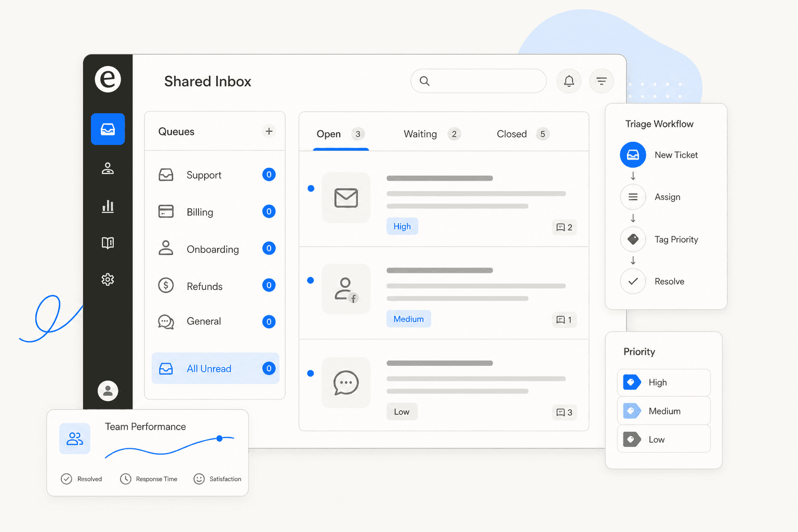Switch to the Waiting tab
798x532 pixels.
(x=432, y=134)
